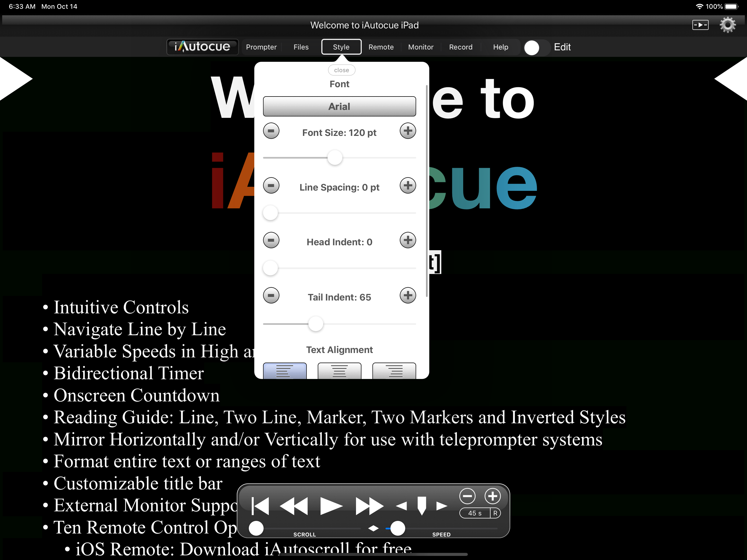Click 'Format entire text or ranges of text'
747x560 pixels.
point(187,461)
